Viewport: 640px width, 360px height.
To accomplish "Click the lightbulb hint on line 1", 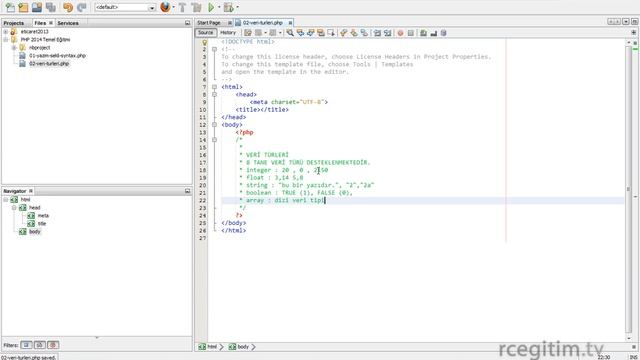I will click(205, 42).
